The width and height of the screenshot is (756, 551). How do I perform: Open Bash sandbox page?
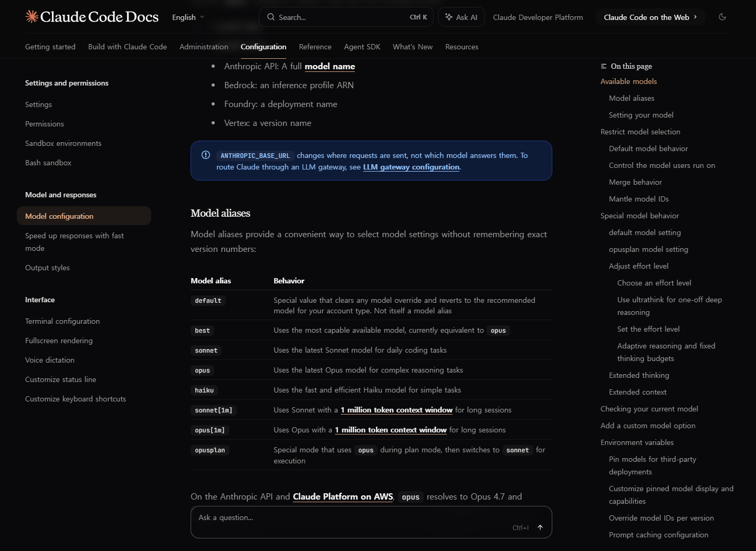(x=48, y=163)
